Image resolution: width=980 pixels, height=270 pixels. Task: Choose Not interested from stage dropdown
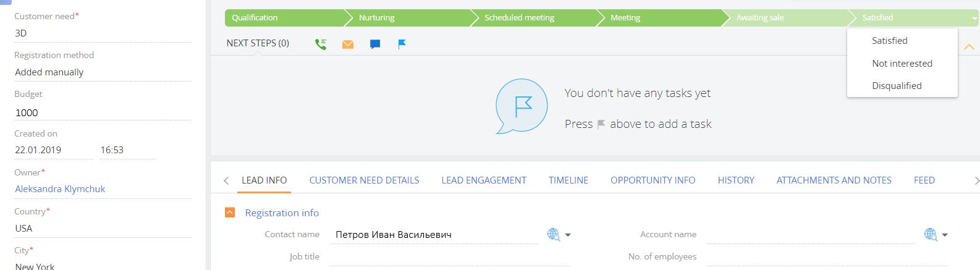coord(902,63)
